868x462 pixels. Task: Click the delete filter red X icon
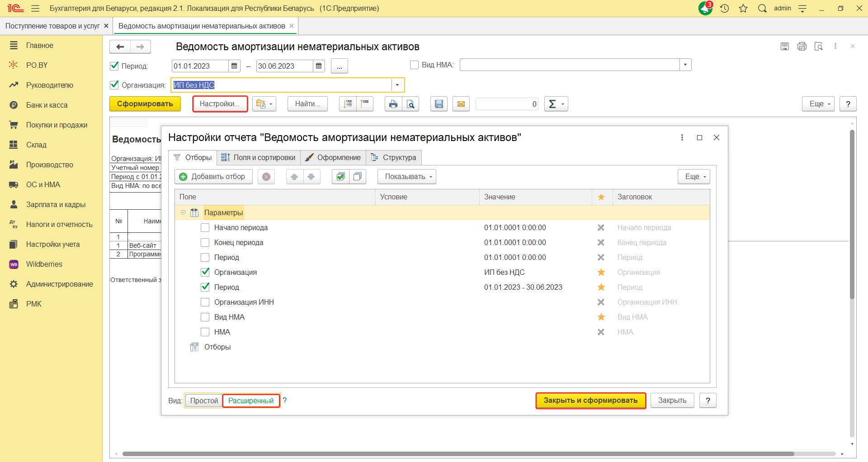click(x=266, y=177)
